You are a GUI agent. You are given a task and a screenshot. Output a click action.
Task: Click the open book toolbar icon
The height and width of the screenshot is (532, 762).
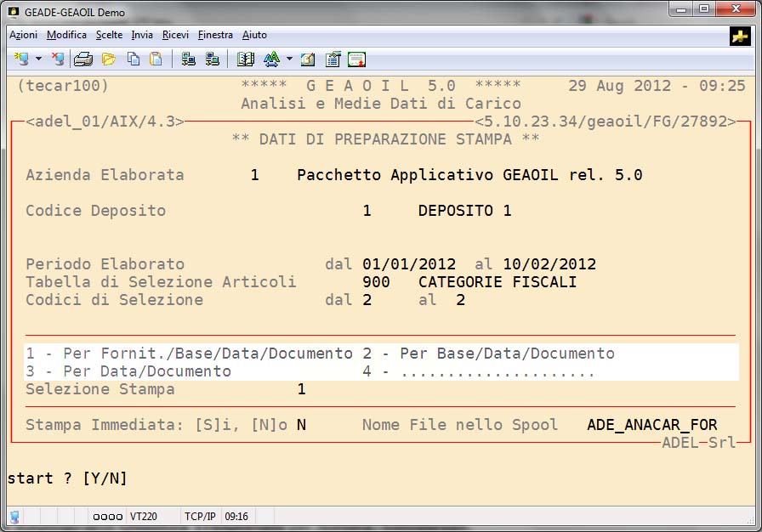pyautogui.click(x=246, y=59)
